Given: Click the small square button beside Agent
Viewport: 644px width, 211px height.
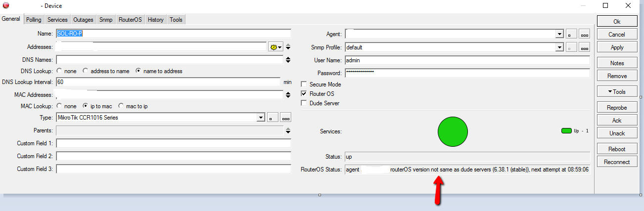Looking at the screenshot, I should [x=571, y=35].
